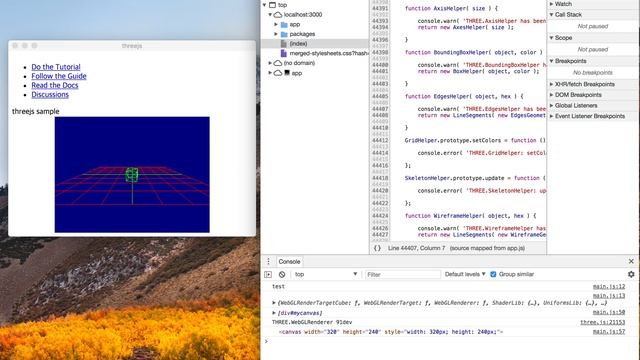This screenshot has width=640, height=360.
Task: Collapse the Call Stack section
Action: point(551,15)
